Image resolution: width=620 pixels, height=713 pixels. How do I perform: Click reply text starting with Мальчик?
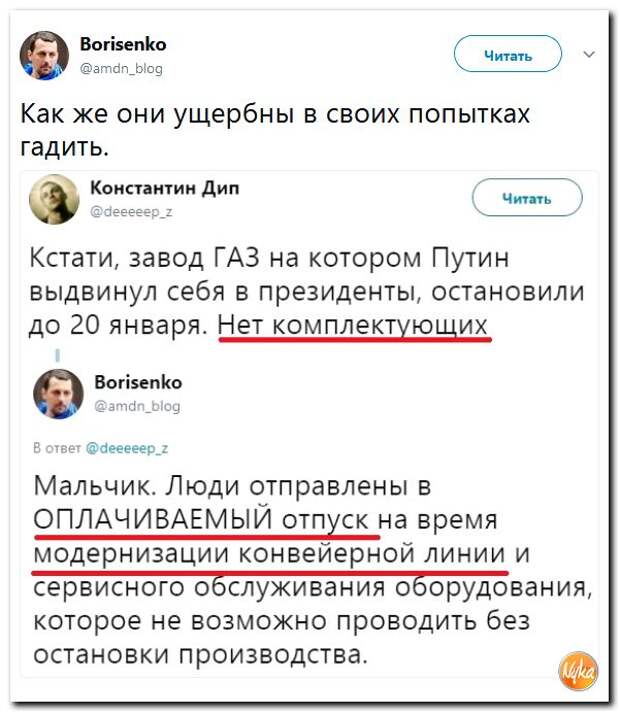[313, 570]
